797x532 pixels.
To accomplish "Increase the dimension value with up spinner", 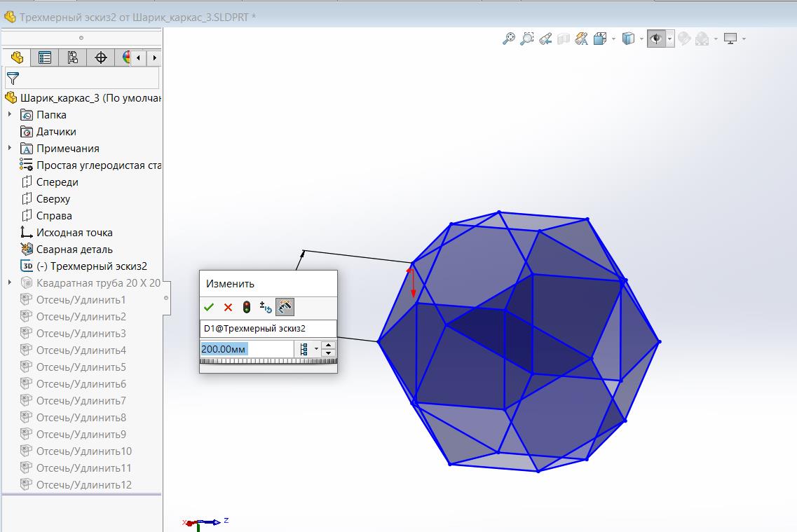I will pos(328,346).
